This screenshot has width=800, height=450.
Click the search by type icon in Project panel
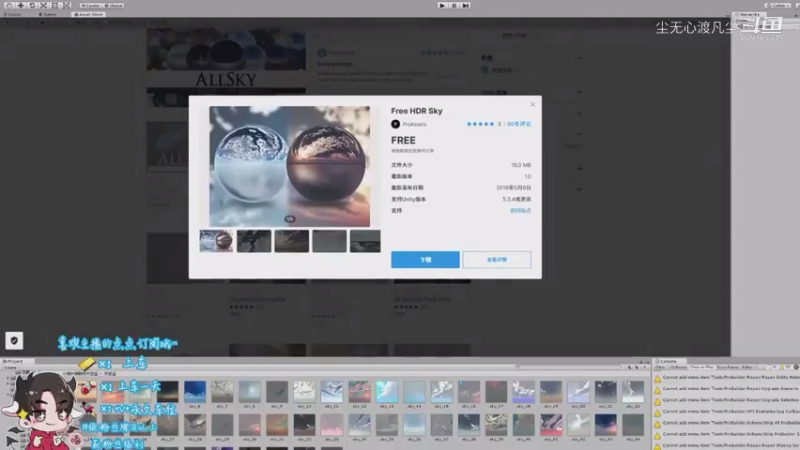[x=630, y=367]
